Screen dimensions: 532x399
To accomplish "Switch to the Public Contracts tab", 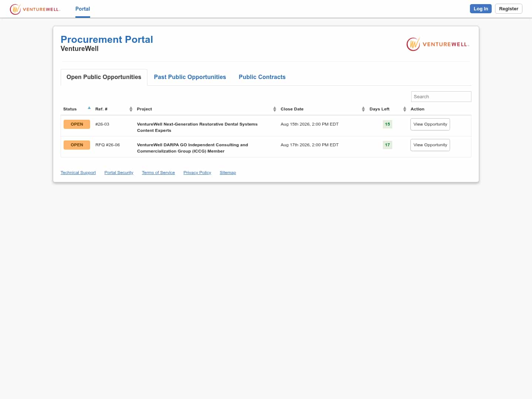I will [x=262, y=77].
